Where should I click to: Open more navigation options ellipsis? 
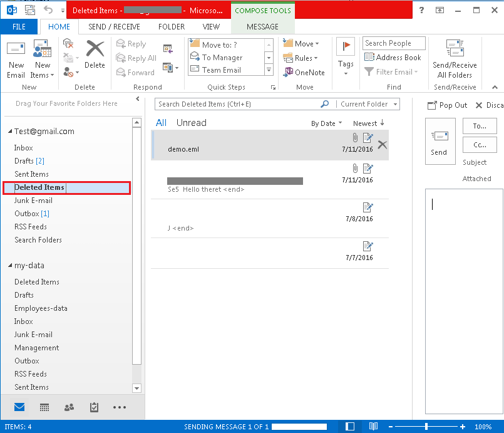tap(119, 407)
